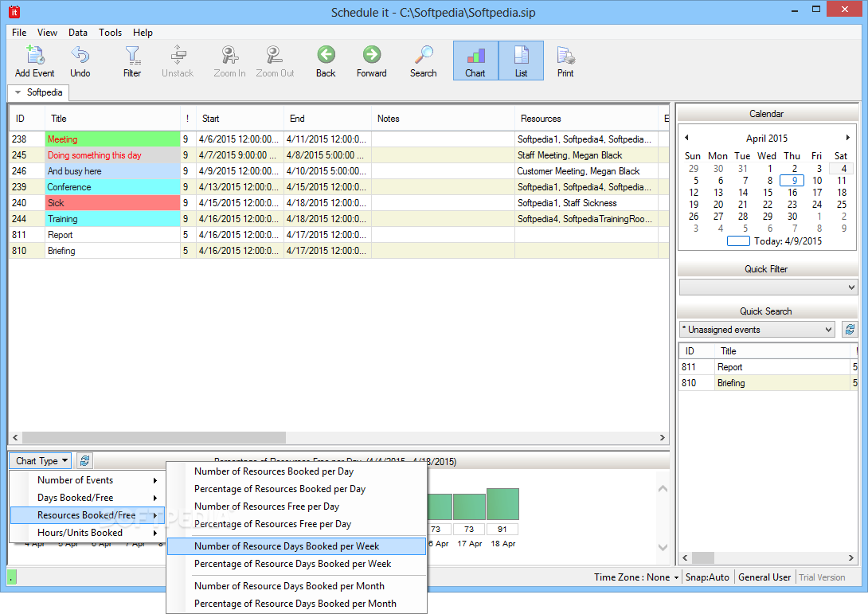Image resolution: width=868 pixels, height=614 pixels.
Task: Expand the Number of Events submenu
Action: click(87, 480)
